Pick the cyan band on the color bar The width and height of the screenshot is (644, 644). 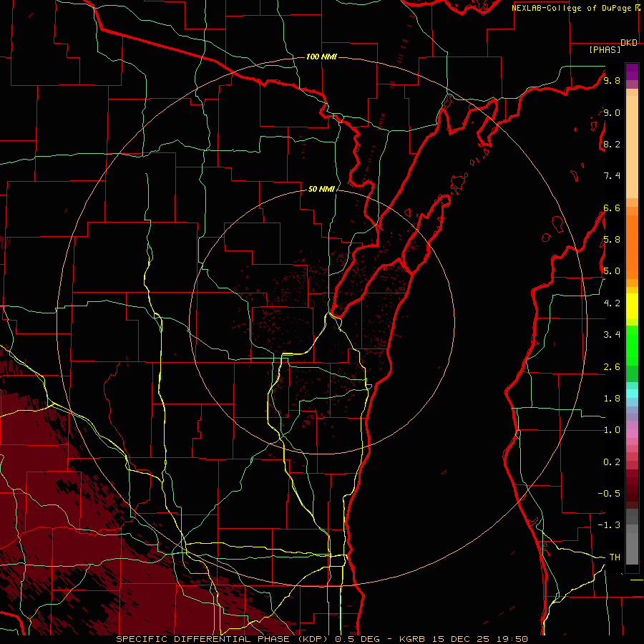(632, 394)
